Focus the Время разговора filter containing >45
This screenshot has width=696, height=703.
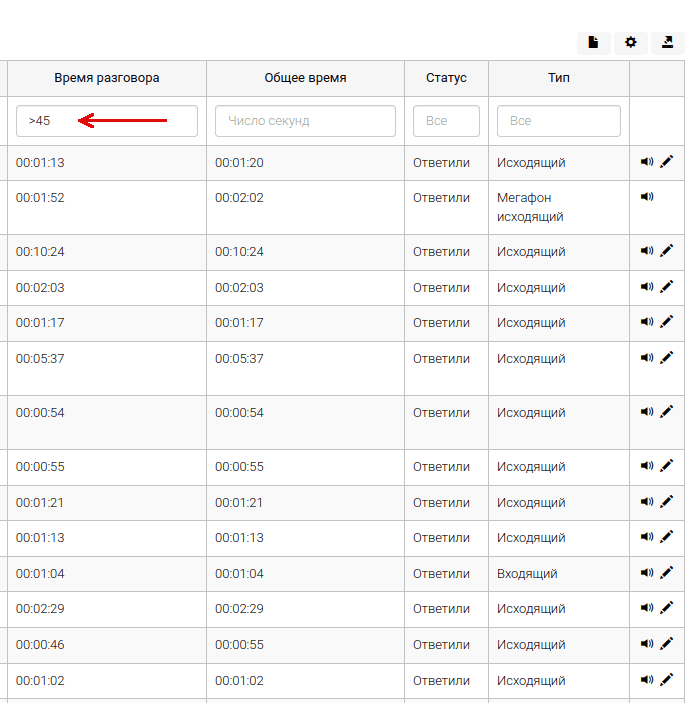tap(106, 121)
